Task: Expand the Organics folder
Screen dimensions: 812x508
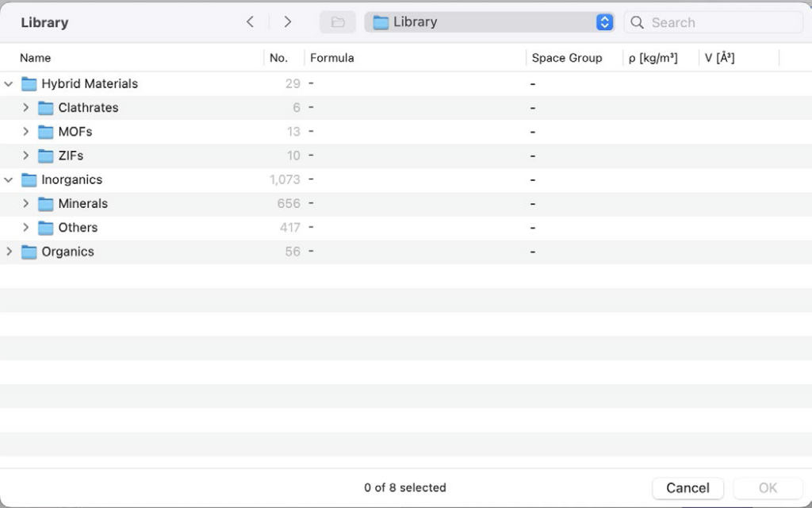Action: point(9,252)
